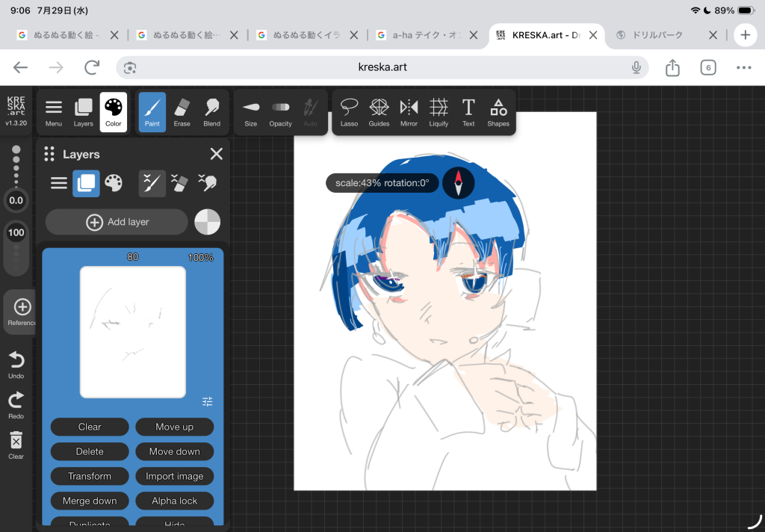Open the Menu in the main toolbar
765x532 pixels.
click(x=54, y=112)
